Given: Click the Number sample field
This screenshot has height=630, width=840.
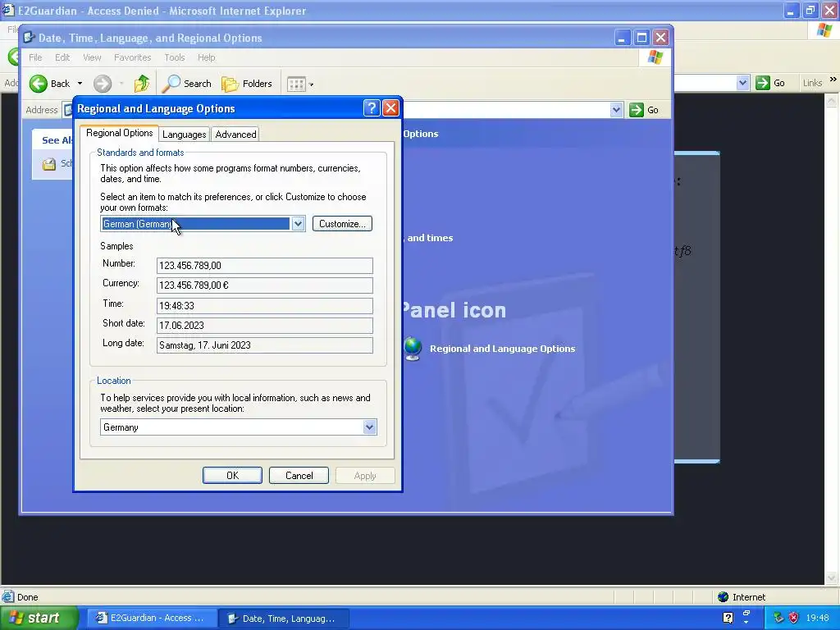Looking at the screenshot, I should [265, 266].
